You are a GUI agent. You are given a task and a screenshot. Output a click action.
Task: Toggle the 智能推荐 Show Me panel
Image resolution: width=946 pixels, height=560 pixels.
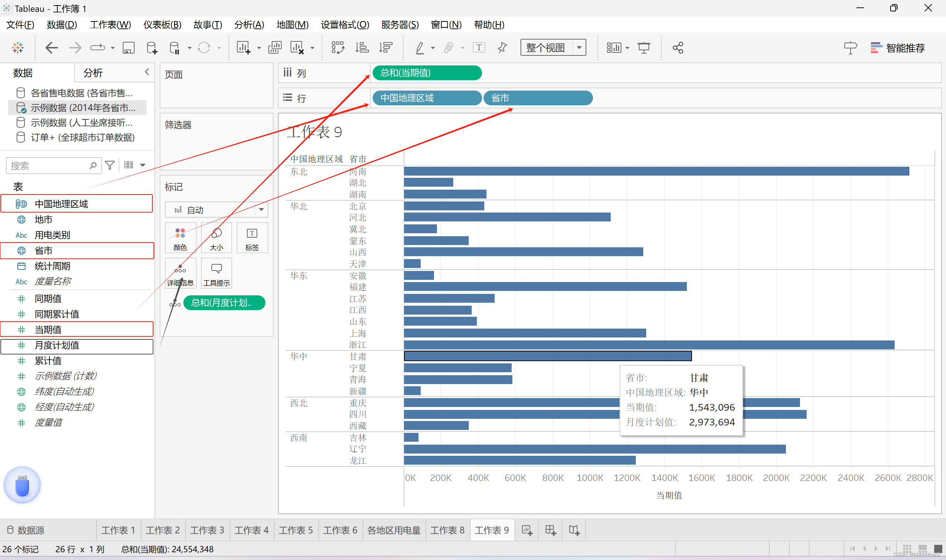coord(897,48)
